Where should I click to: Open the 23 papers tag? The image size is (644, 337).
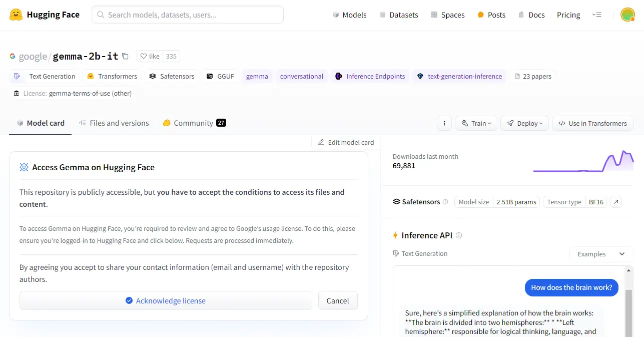[x=533, y=76]
